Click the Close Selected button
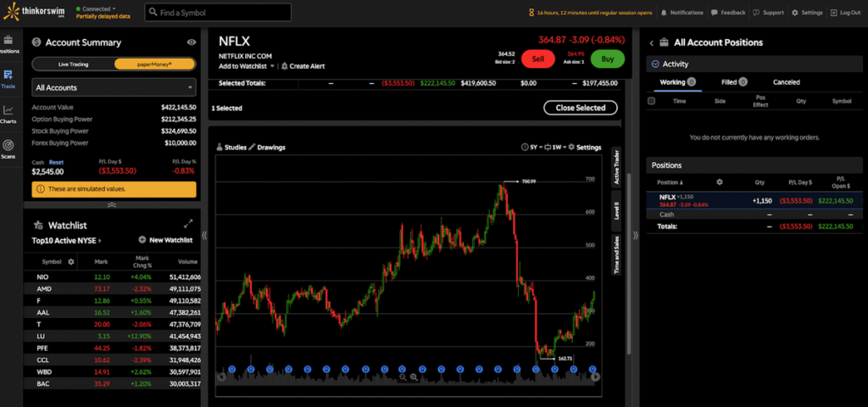 coord(580,108)
